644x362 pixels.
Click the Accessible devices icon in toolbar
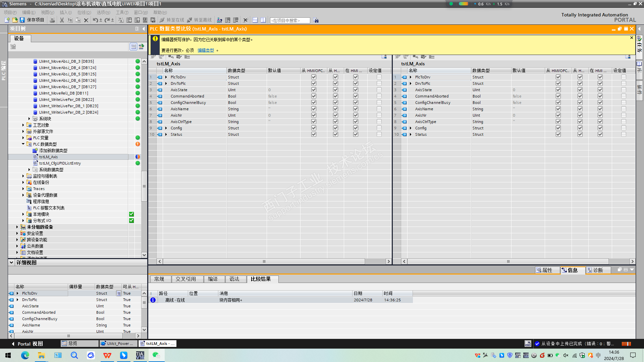219,20
